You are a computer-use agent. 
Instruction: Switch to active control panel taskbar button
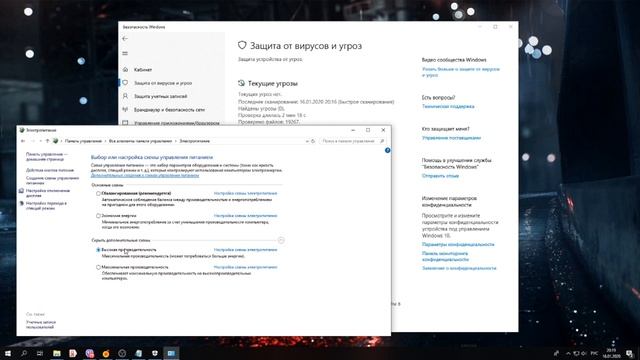pyautogui.click(x=171, y=353)
